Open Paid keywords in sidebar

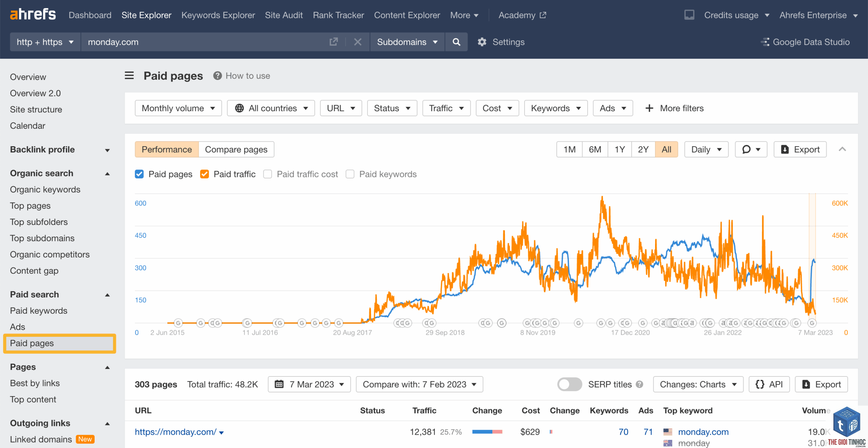pyautogui.click(x=39, y=311)
